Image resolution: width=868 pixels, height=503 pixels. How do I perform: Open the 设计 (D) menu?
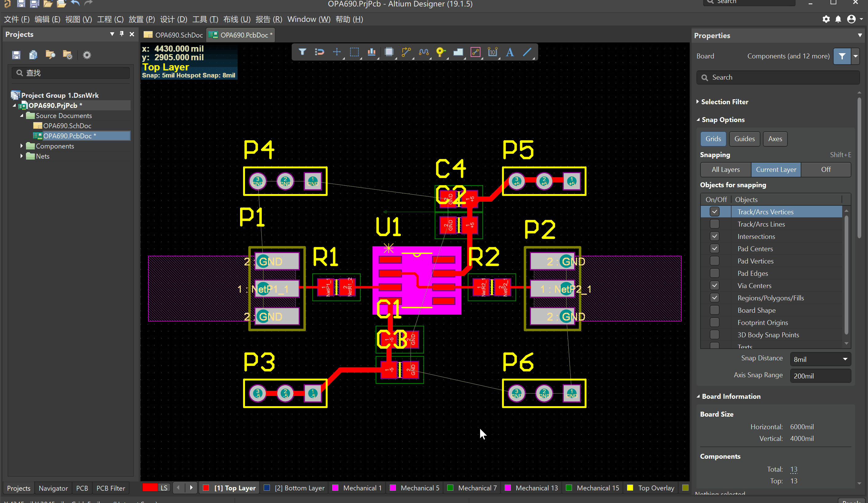[x=174, y=19]
